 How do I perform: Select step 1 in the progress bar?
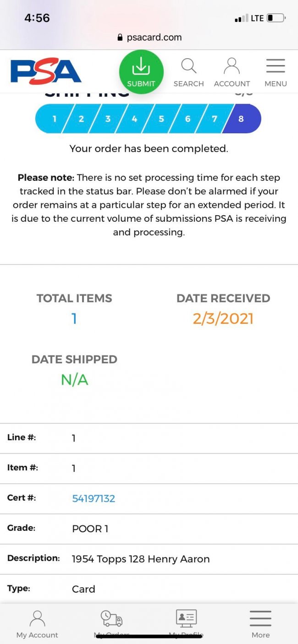(54, 119)
